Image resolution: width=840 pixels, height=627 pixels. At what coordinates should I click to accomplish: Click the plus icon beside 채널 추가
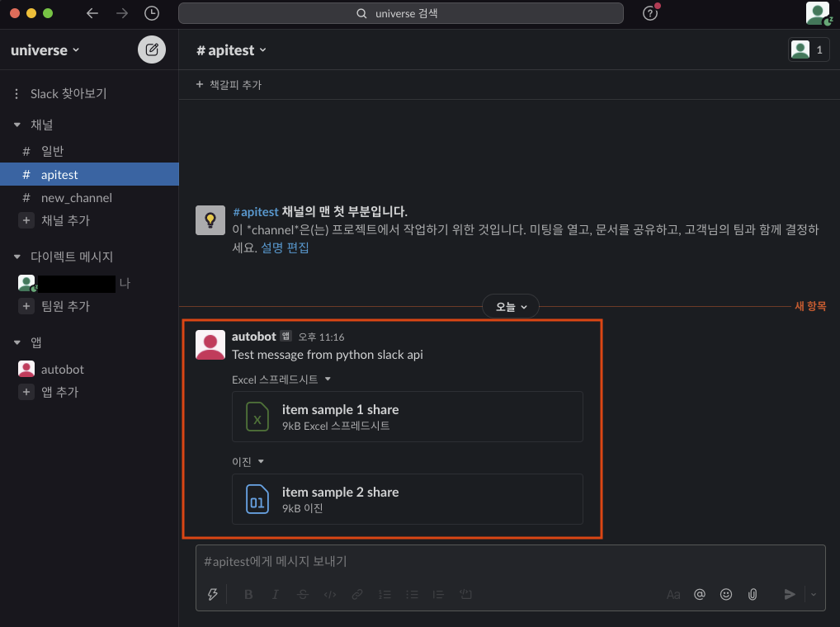pyautogui.click(x=26, y=220)
